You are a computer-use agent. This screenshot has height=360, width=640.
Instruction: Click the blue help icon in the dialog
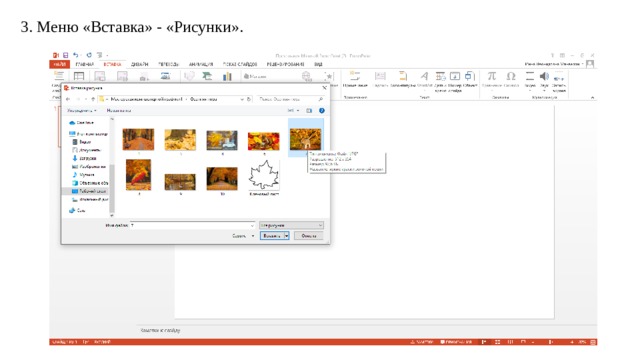click(322, 111)
